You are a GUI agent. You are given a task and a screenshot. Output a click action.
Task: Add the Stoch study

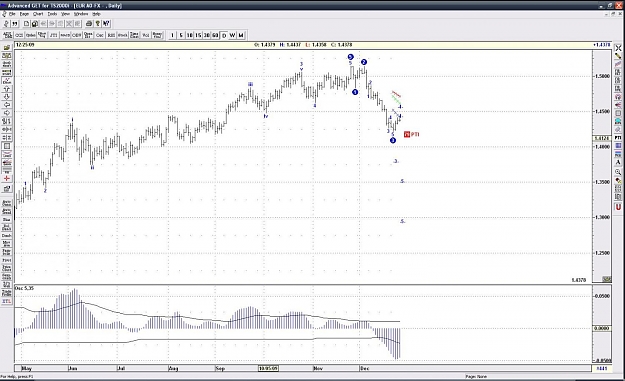[123, 35]
